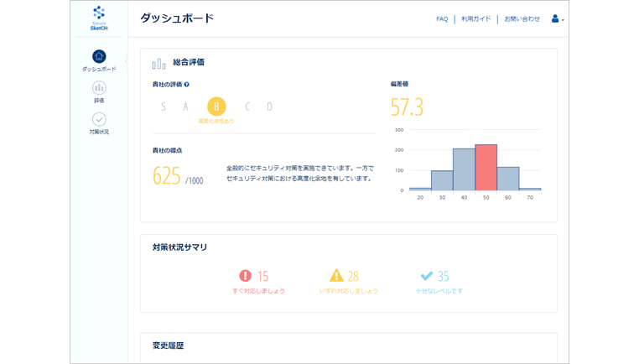639x364 pixels.
Task: Click the 総合評価 bar chart icon
Action: click(x=158, y=64)
